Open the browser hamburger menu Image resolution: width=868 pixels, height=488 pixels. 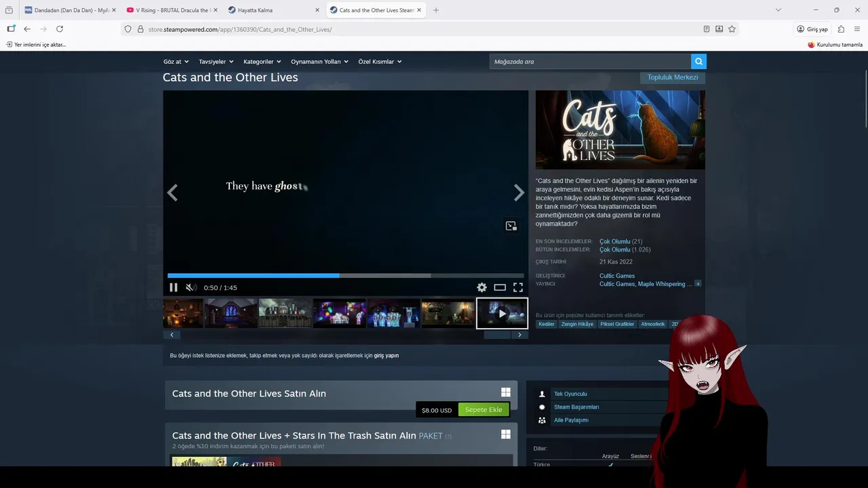(857, 29)
